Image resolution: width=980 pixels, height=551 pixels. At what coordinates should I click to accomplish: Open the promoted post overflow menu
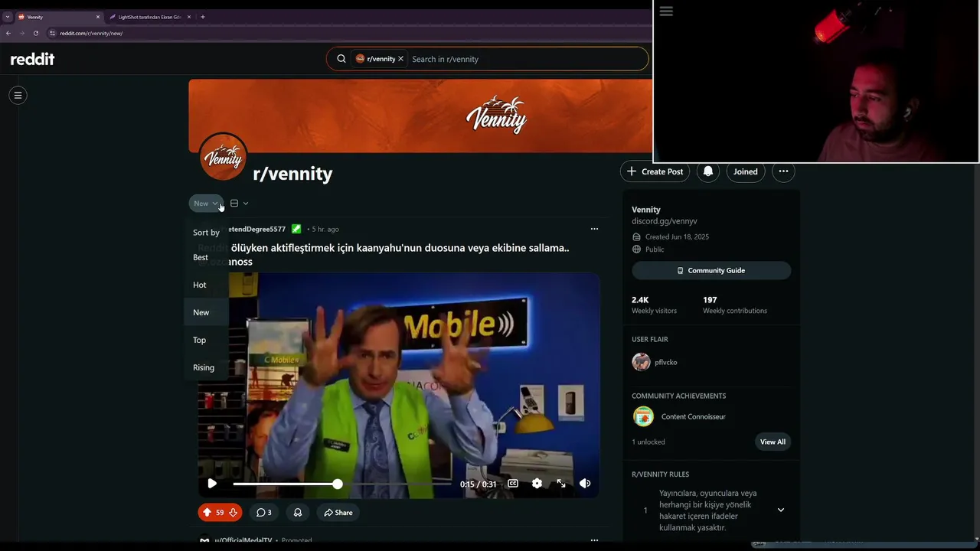click(594, 540)
